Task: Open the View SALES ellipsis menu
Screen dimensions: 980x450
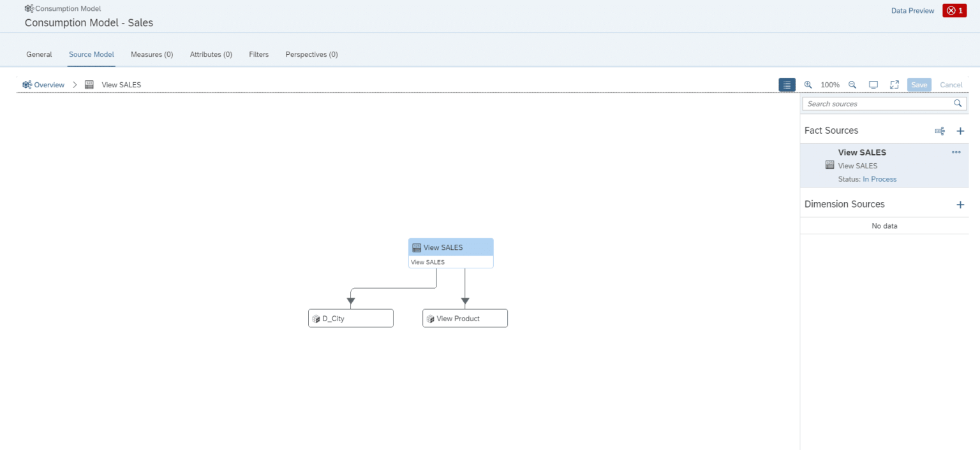Action: coord(956,152)
